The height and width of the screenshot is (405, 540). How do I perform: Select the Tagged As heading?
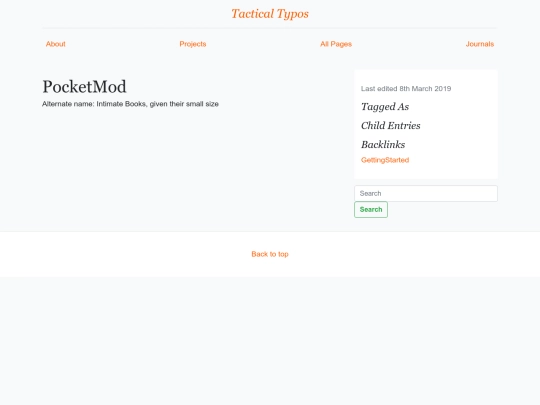click(385, 107)
